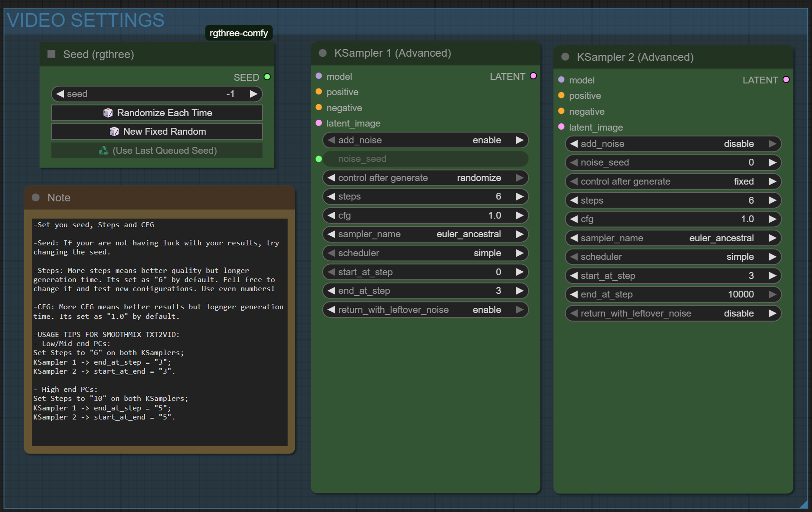The width and height of the screenshot is (812, 512).
Task: Toggle add_noise on KSampler 1
Action: click(x=425, y=140)
